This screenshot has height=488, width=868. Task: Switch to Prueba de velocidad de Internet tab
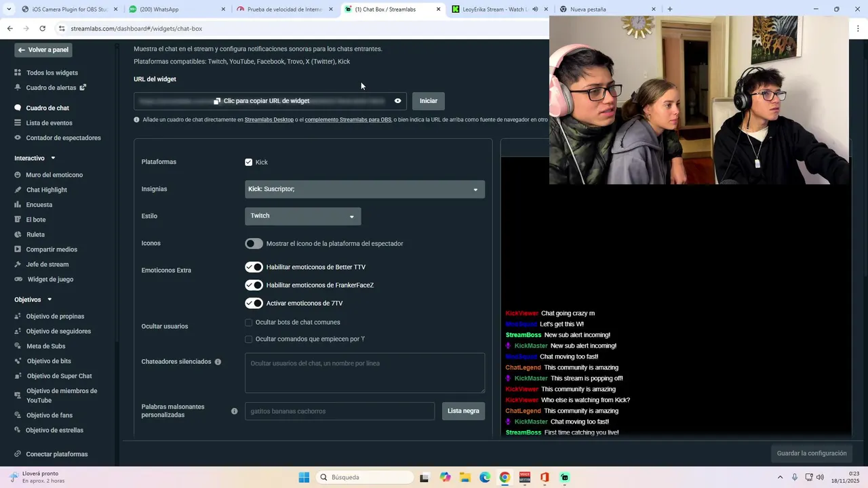[284, 9]
